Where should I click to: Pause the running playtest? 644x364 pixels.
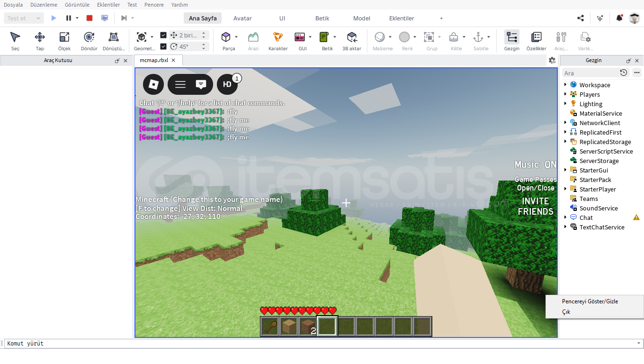pyautogui.click(x=69, y=18)
